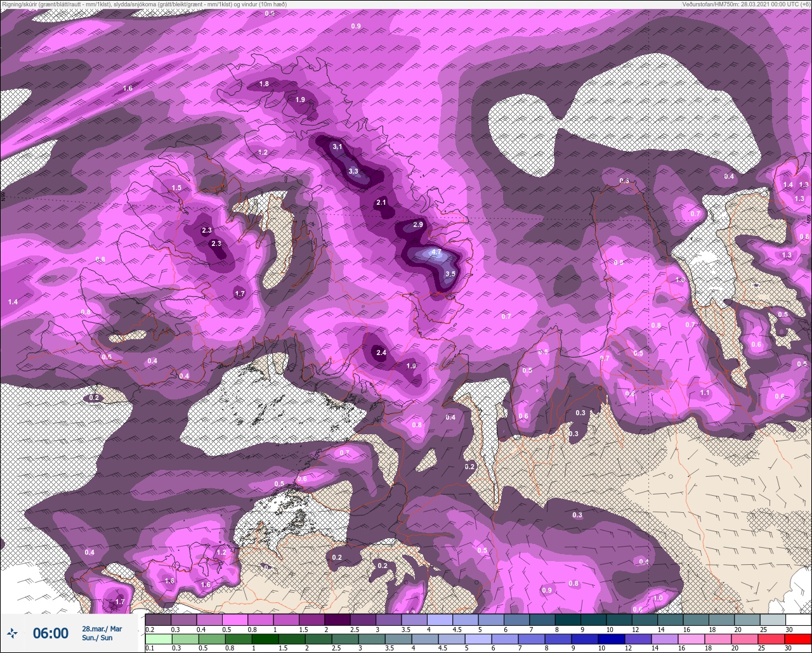Click the 1.8 precipitation value on map
The height and width of the screenshot is (653, 812).
[x=264, y=84]
